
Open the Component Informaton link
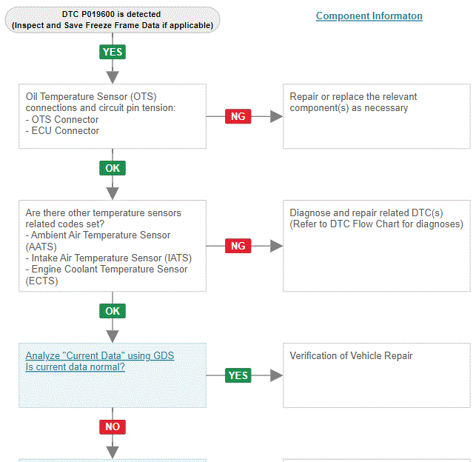(369, 16)
